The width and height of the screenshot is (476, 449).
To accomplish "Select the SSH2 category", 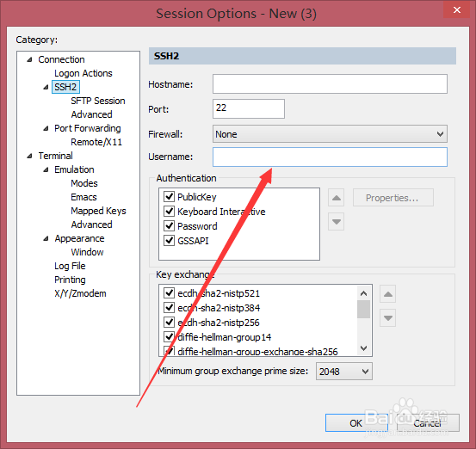I will click(x=65, y=87).
